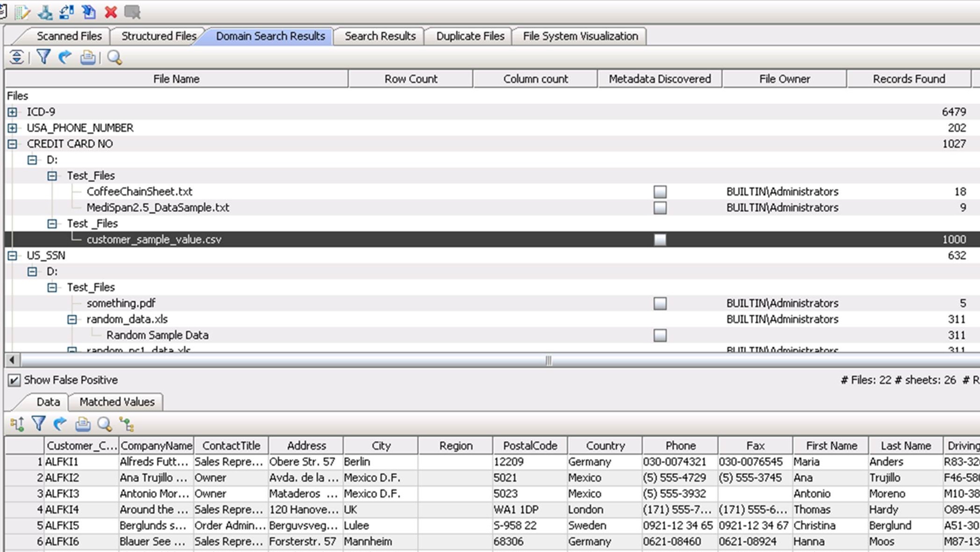
Task: Click the expand/collapse all icon in results toolbar
Action: [16, 57]
